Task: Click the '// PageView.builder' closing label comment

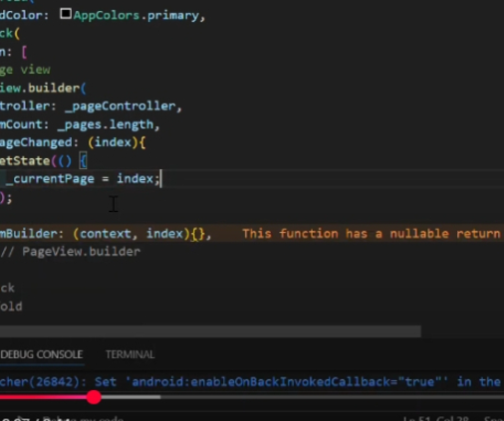Action: 71,252
